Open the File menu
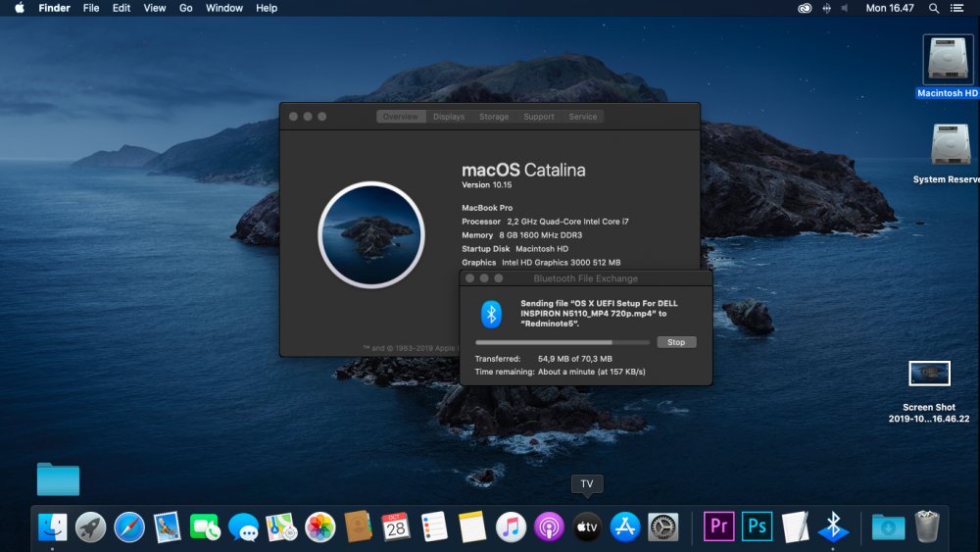Screen dimensions: 980x552 click(x=91, y=8)
